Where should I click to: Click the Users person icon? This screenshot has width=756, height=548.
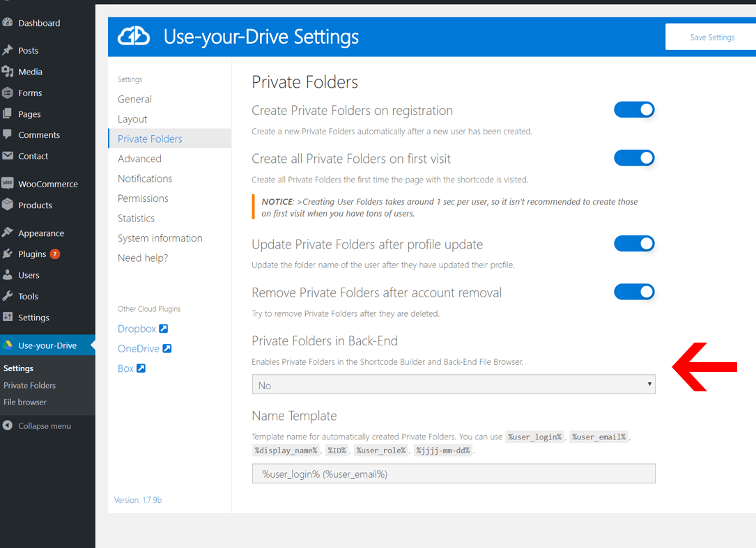coord(7,275)
